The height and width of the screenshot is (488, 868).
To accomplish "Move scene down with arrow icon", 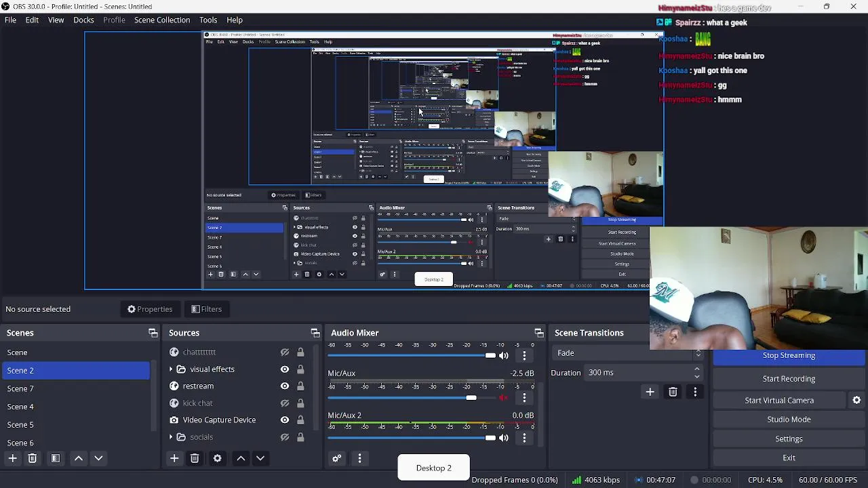I will pyautogui.click(x=98, y=458).
